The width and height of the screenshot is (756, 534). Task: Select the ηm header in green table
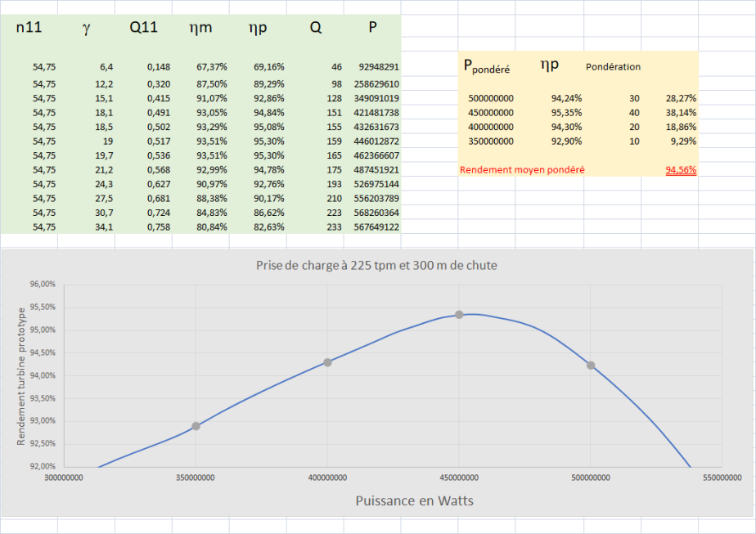[x=200, y=28]
